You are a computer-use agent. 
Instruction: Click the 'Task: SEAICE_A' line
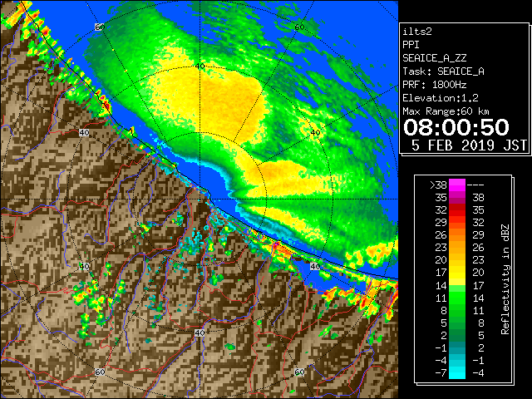coord(443,71)
